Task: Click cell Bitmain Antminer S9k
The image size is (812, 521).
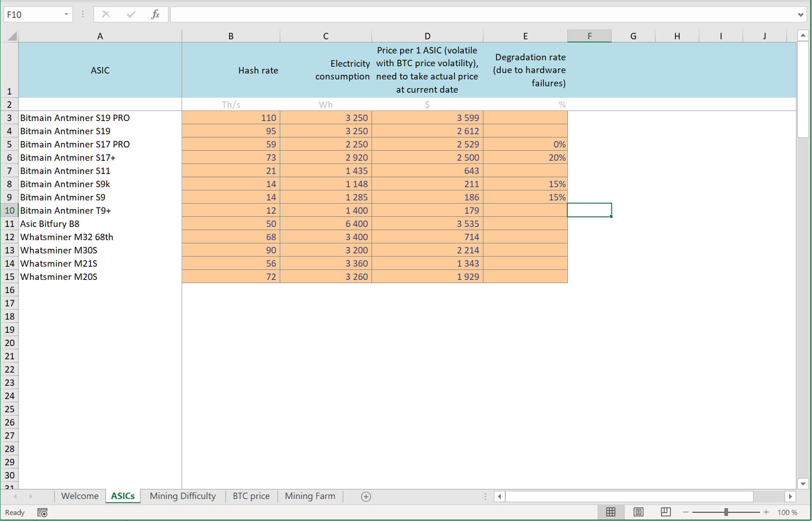Action: pyautogui.click(x=100, y=184)
